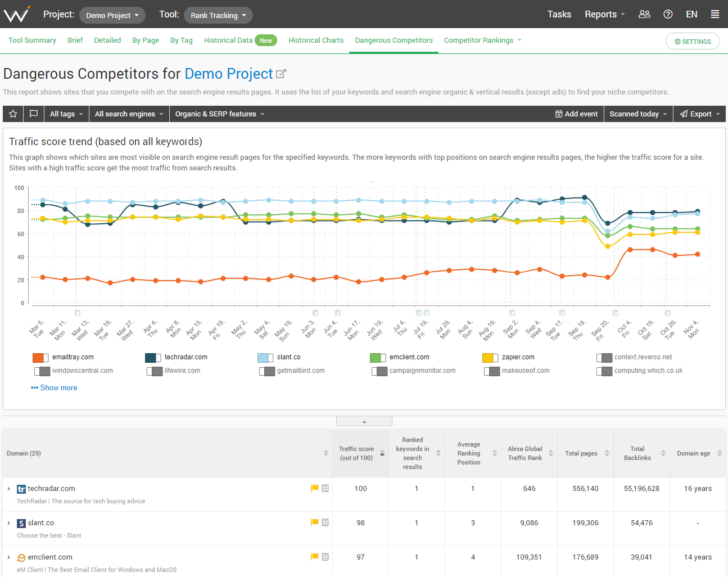
Task: Toggle slant.co chart series
Action: tap(265, 358)
